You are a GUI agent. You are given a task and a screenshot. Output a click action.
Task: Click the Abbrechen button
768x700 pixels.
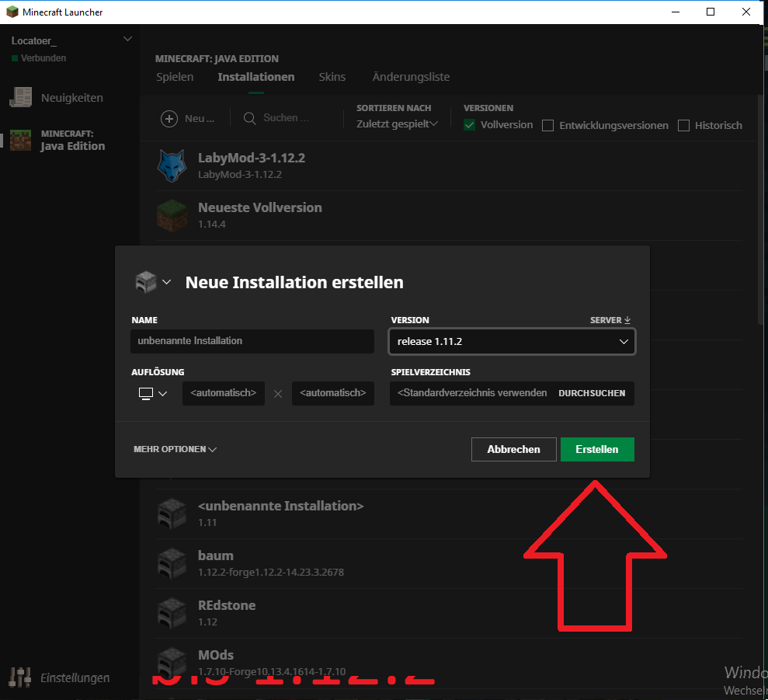pos(514,450)
